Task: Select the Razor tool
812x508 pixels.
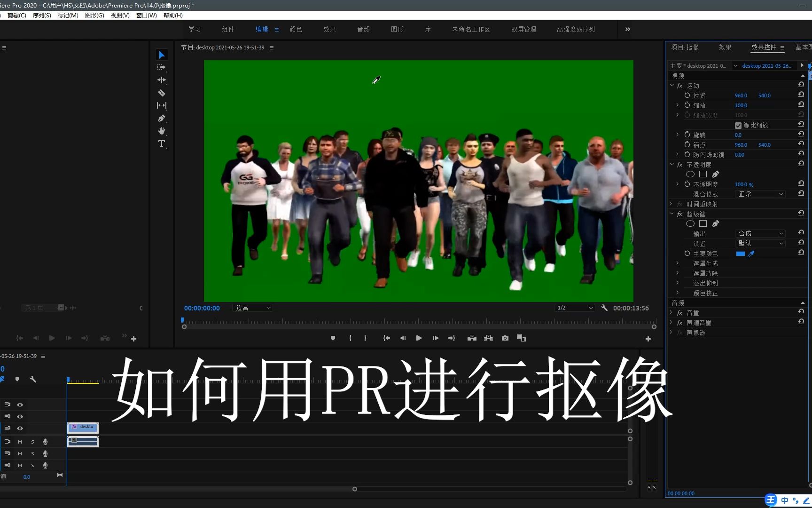Action: [162, 93]
